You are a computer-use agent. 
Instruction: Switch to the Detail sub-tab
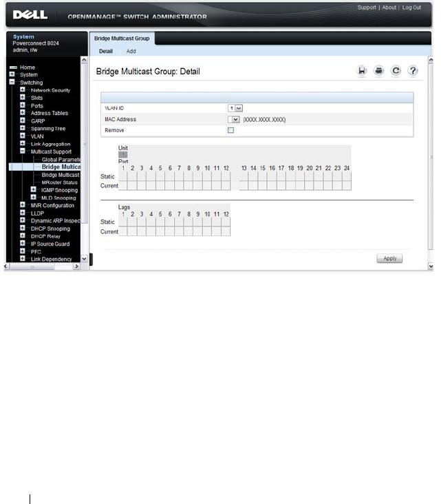[x=106, y=51]
